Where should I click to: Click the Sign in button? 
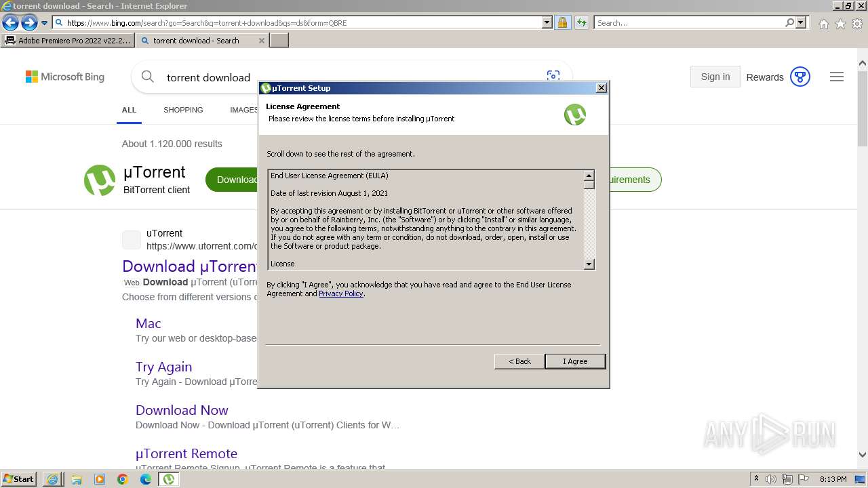tap(715, 77)
